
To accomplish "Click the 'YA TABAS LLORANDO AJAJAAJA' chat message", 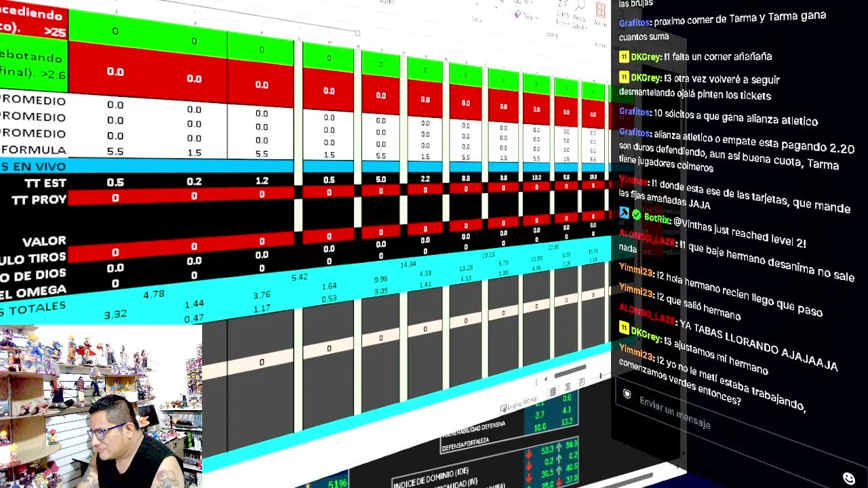I will (x=758, y=346).
